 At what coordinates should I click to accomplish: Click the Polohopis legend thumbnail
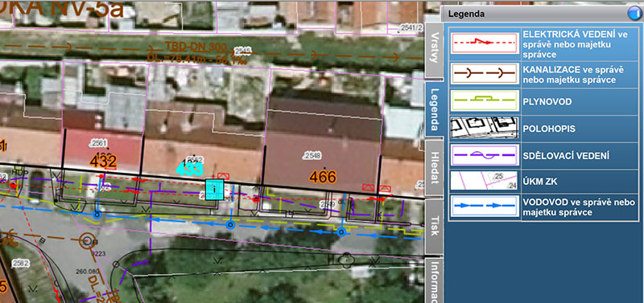(x=484, y=128)
